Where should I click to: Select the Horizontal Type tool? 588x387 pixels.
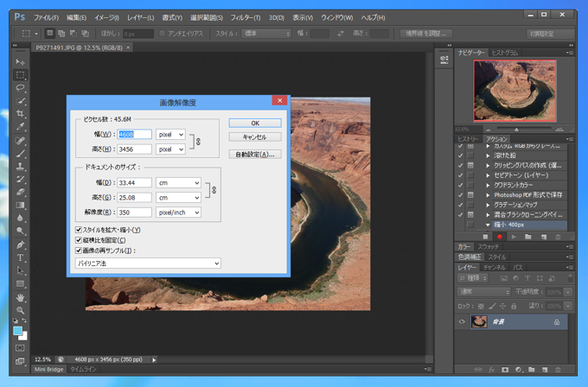click(x=20, y=257)
